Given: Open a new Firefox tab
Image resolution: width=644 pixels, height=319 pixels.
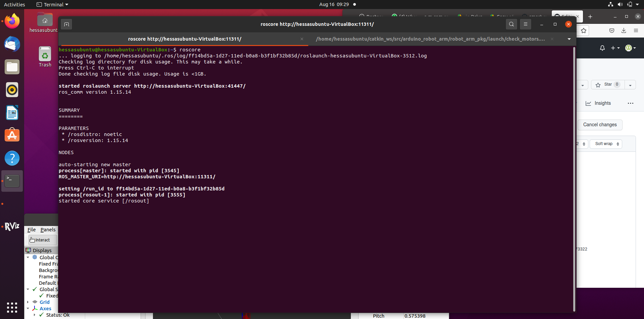Looking at the screenshot, I should click(590, 16).
